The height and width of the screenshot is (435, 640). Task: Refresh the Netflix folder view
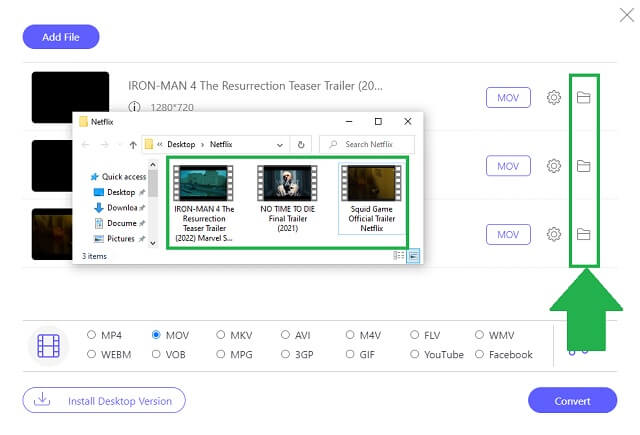pos(301,144)
